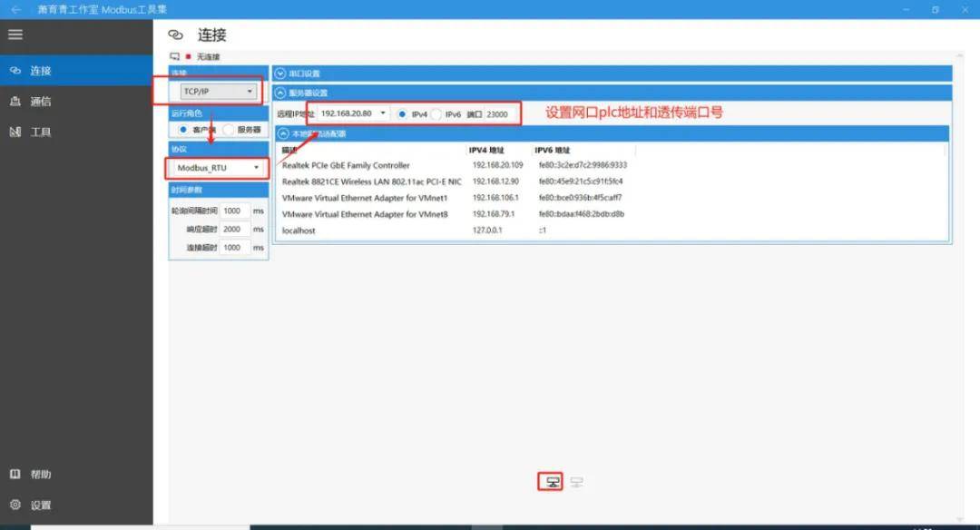This screenshot has width=980, height=530.
Task: Click the greyed disconnect icon at bottom
Action: coord(576,482)
